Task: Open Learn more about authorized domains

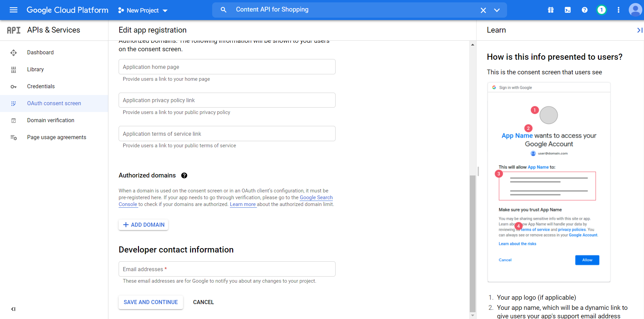Action: 243,204
